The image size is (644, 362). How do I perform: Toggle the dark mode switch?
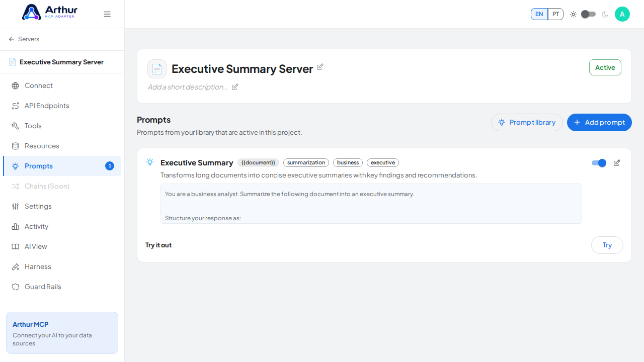tap(588, 14)
